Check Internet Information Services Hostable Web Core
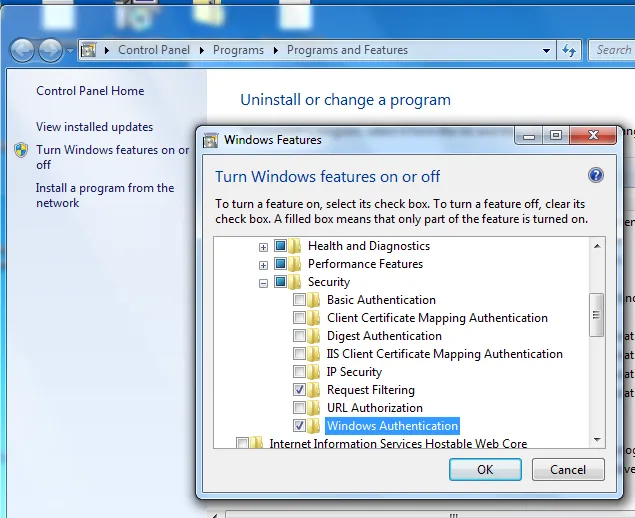 [x=242, y=443]
